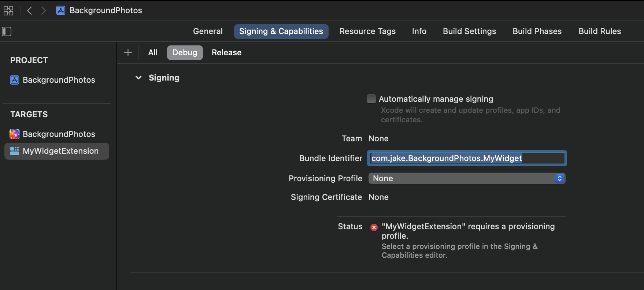Add a capability with the plus icon
644x290 pixels.
click(x=128, y=53)
